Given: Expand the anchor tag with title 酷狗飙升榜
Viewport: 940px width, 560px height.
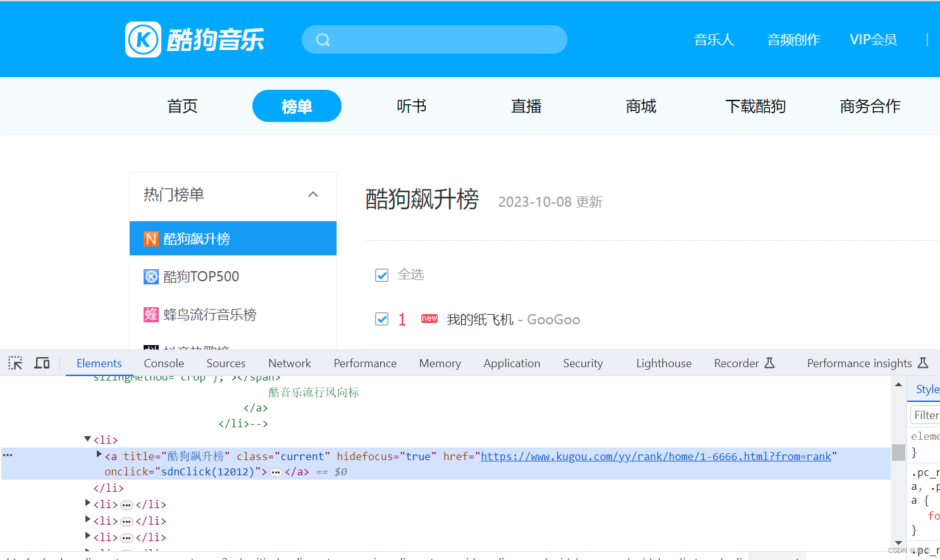Looking at the screenshot, I should [x=99, y=454].
